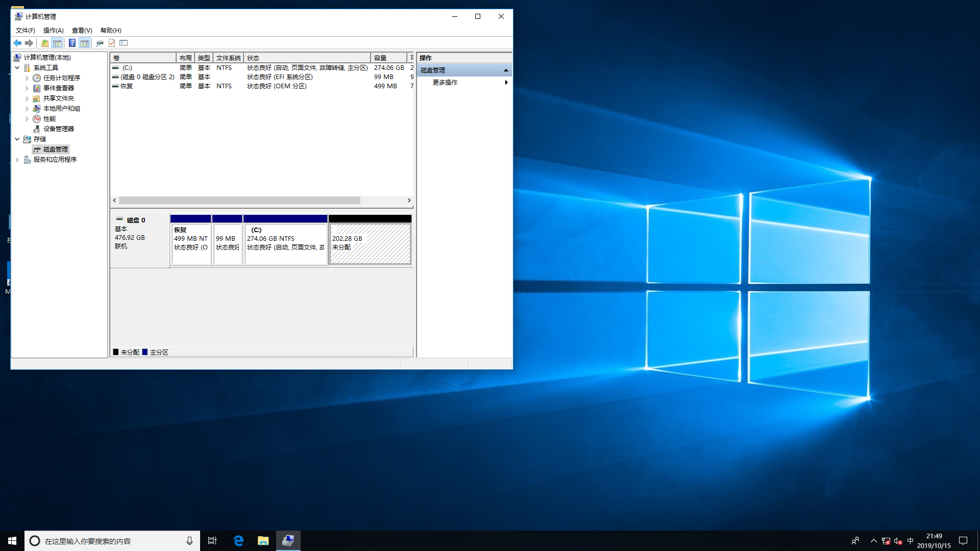The width and height of the screenshot is (980, 551).
Task: Select 计算机管理(本地) root node
Action: [47, 58]
